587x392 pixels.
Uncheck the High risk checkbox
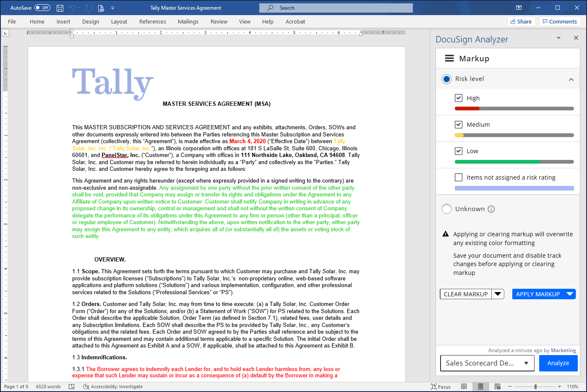pos(459,98)
